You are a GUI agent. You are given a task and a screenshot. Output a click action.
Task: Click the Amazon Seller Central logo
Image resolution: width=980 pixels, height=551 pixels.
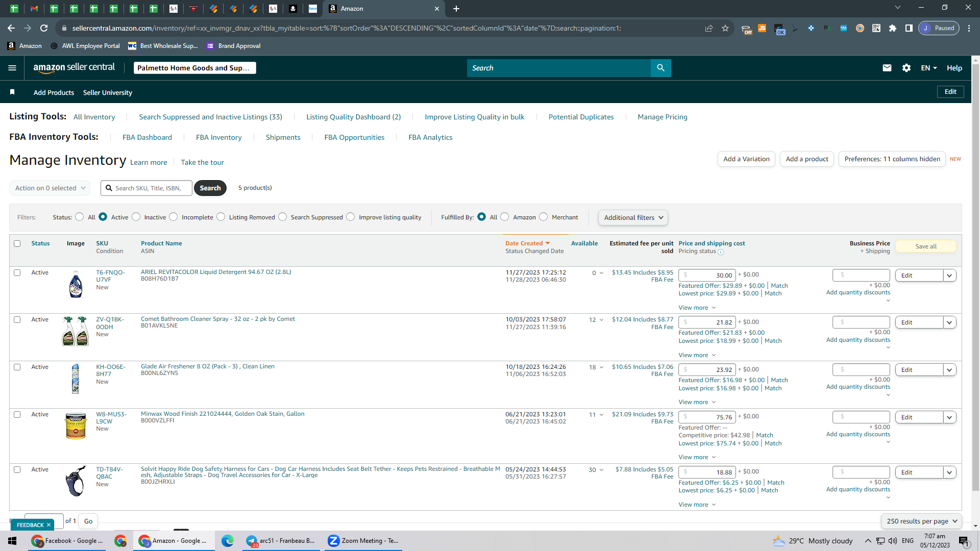(x=74, y=68)
